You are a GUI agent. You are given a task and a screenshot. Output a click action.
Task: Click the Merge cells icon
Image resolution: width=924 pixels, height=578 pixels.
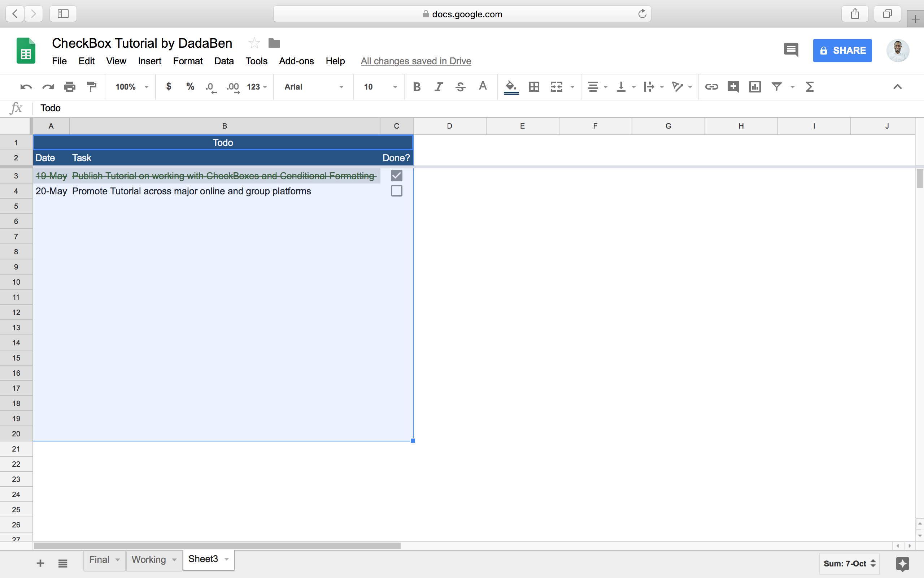[556, 87]
